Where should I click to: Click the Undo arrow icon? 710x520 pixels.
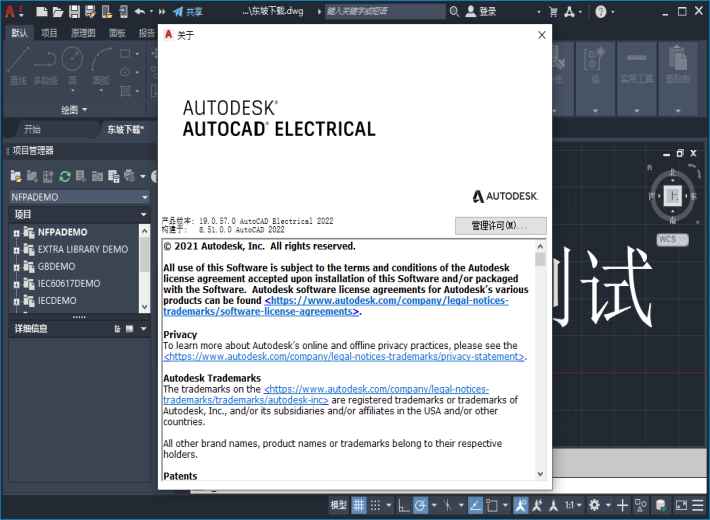click(x=140, y=11)
